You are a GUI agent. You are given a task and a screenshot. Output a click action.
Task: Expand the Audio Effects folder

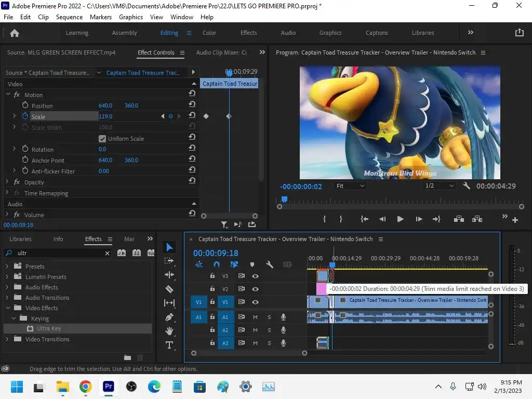[x=7, y=287]
